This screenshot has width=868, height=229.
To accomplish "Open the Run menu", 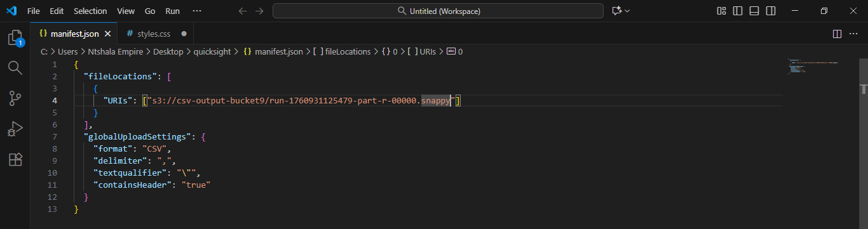I will 172,11.
